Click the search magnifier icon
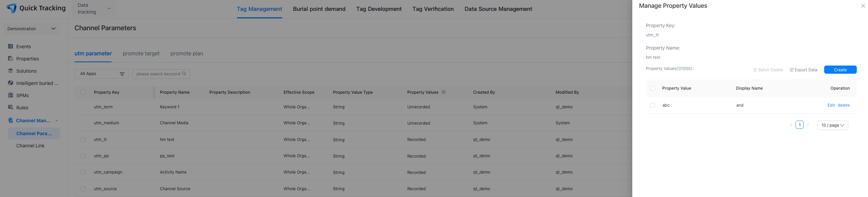This screenshot has height=197, width=868. coord(184,74)
